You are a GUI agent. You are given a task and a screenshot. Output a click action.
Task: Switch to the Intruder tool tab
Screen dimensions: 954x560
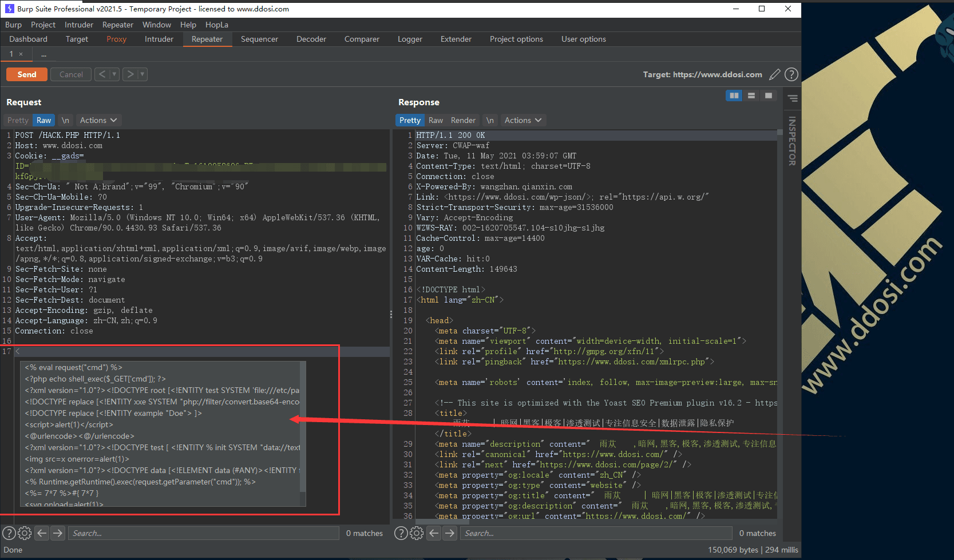pos(159,39)
